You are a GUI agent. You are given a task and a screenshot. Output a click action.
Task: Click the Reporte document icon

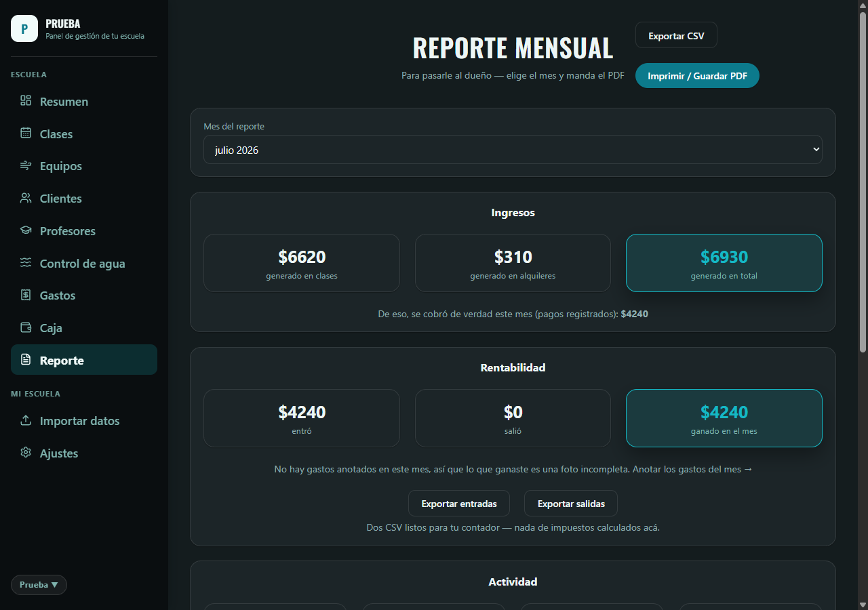pyautogui.click(x=26, y=360)
